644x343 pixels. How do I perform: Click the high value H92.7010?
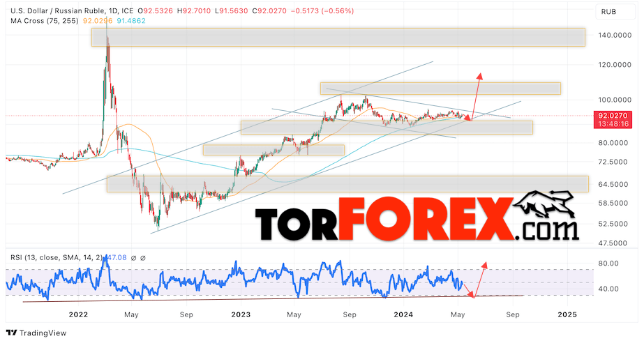pos(194,11)
